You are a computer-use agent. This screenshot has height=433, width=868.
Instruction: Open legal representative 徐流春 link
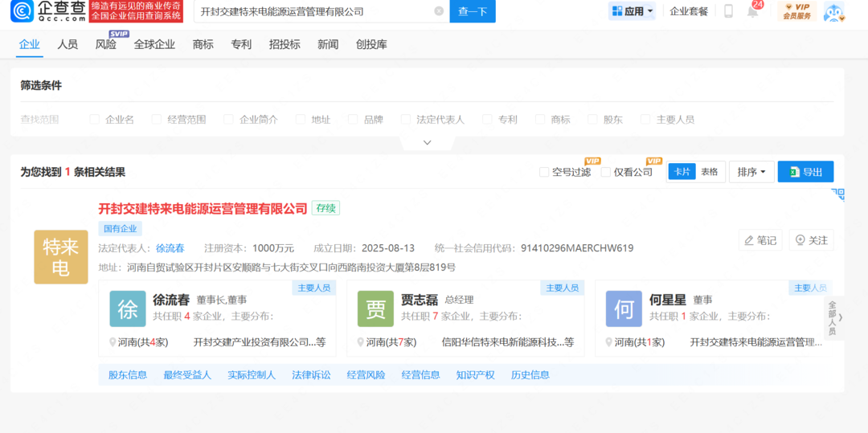point(170,247)
